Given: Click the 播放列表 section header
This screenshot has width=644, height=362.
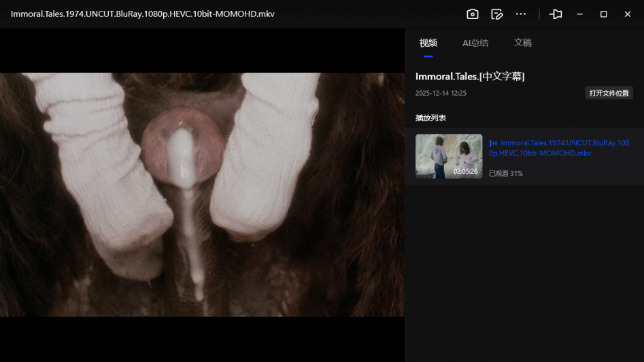Looking at the screenshot, I should tap(430, 118).
